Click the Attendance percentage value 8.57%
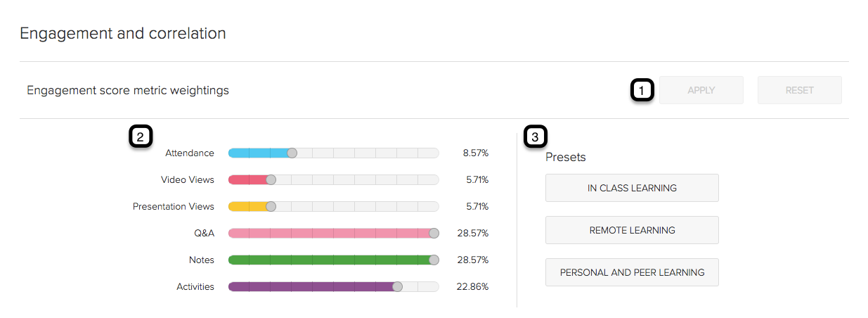 click(x=475, y=153)
